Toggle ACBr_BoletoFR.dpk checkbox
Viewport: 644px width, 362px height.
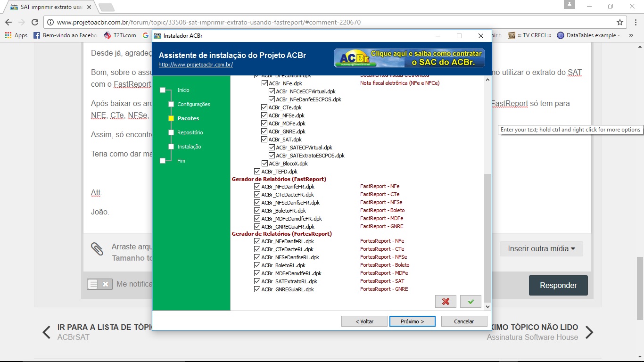257,211
